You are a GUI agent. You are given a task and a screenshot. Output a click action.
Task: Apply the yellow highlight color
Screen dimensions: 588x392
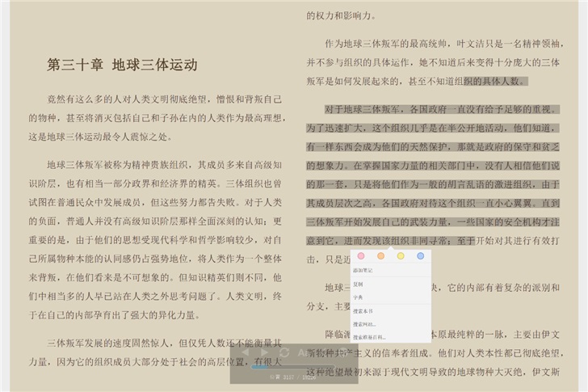(401, 256)
